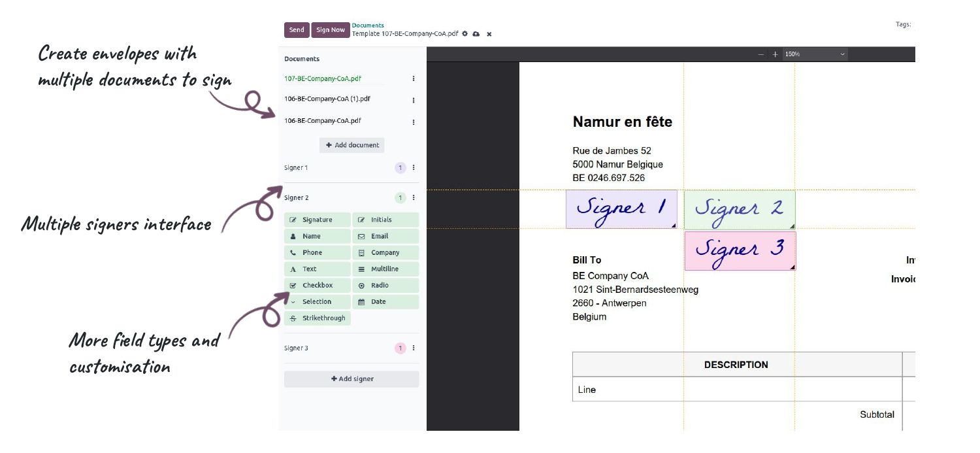
Task: Click the Send button
Action: (x=297, y=30)
